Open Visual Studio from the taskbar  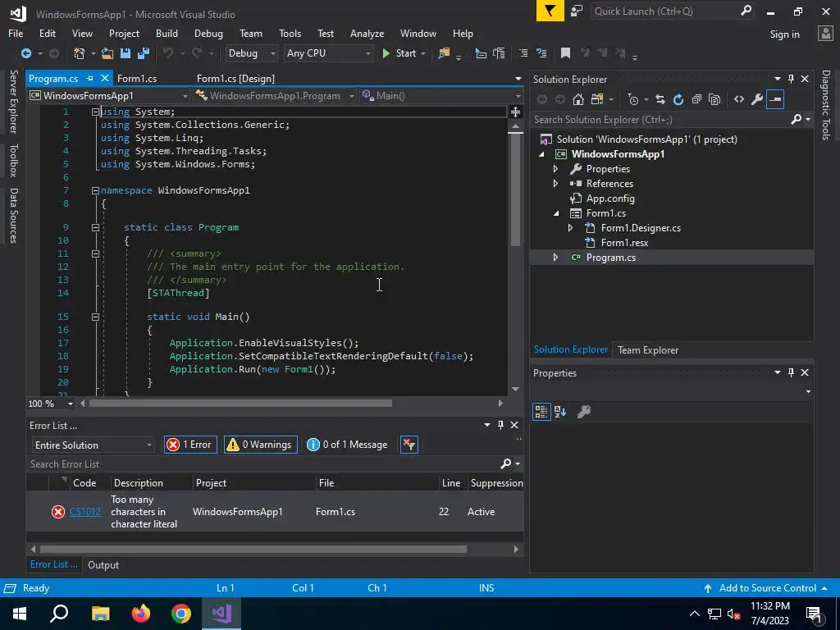tap(221, 614)
